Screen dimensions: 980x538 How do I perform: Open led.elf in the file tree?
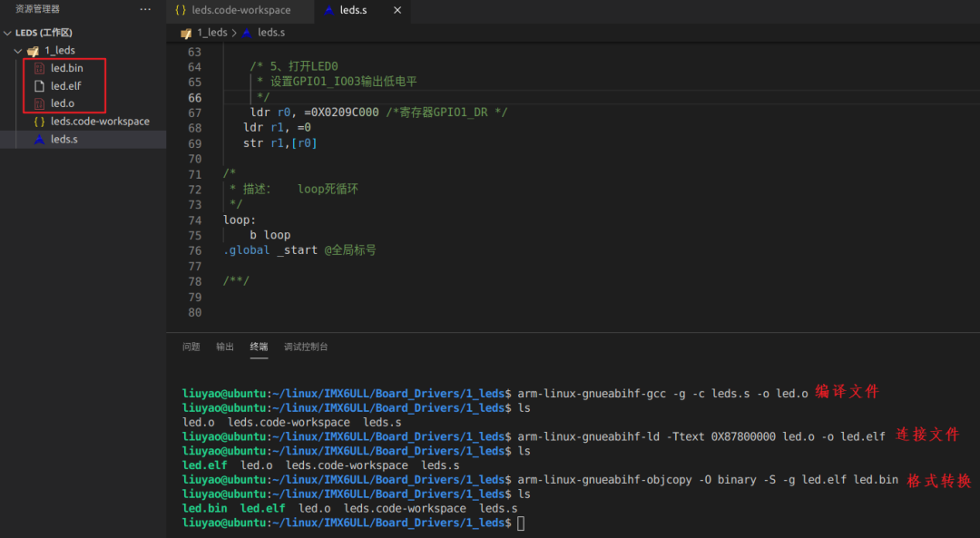coord(65,85)
